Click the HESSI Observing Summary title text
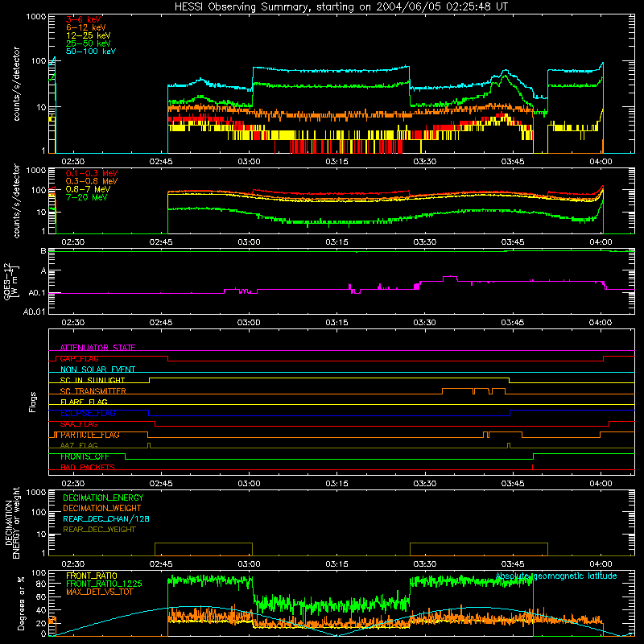Screen dimensions: 644x644 pyautogui.click(x=341, y=6)
